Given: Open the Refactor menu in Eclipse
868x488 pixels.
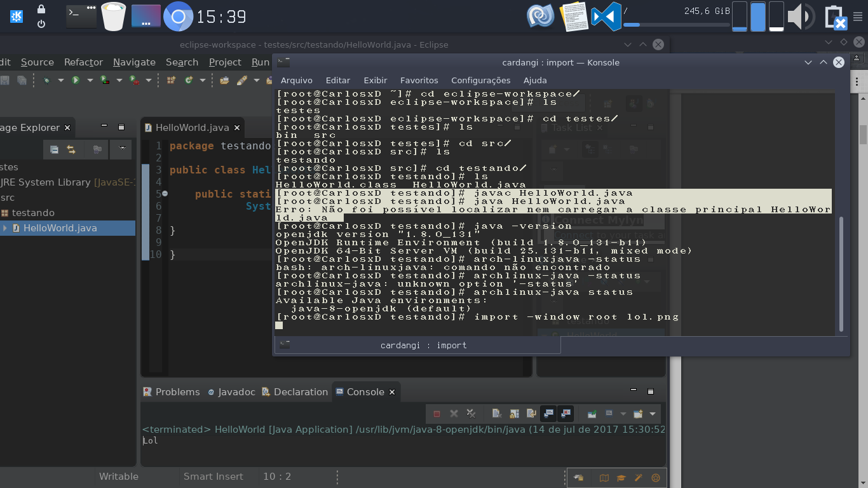Looking at the screenshot, I should point(83,62).
